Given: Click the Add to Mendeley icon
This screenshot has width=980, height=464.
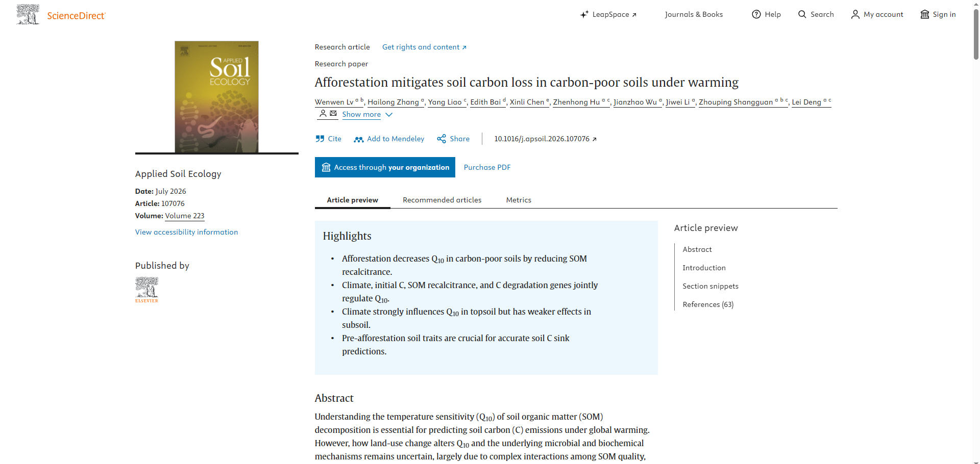Looking at the screenshot, I should 359,139.
